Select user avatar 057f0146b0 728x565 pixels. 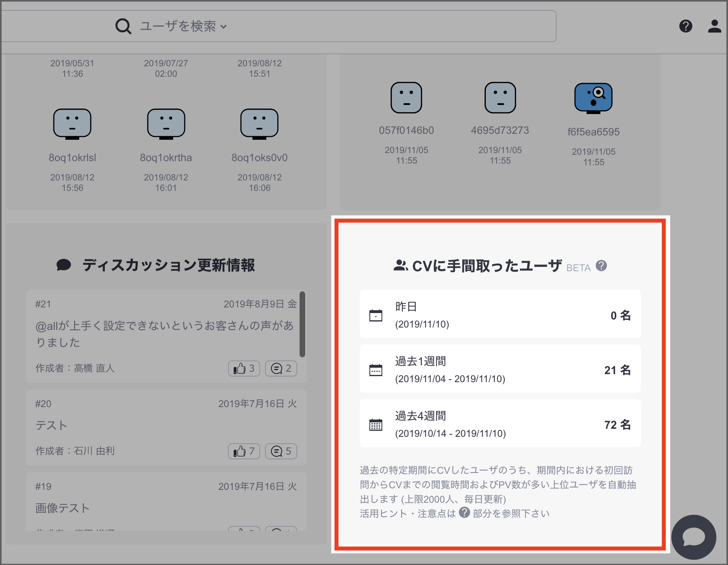tap(406, 98)
